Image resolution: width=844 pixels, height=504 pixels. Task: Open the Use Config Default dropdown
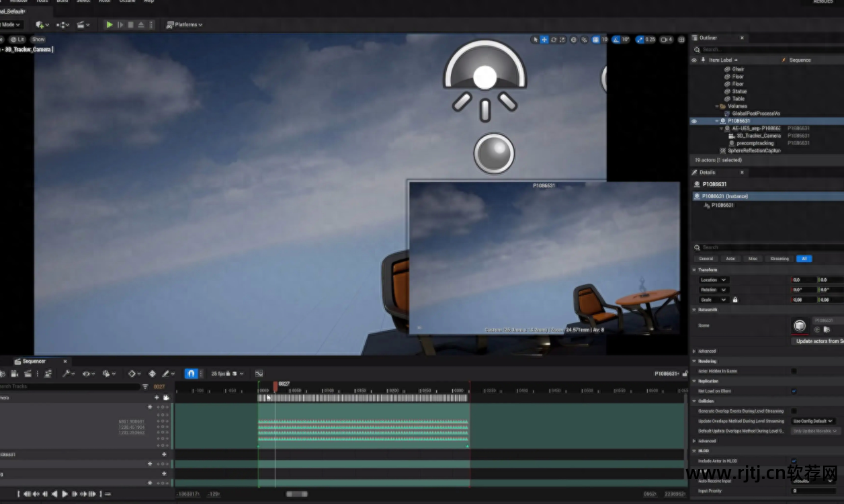tap(812, 421)
